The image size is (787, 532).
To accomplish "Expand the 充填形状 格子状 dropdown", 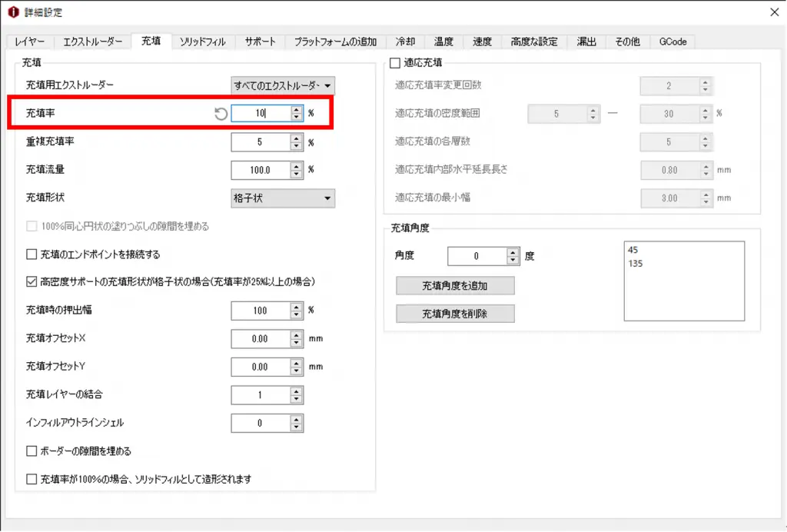I will (283, 198).
